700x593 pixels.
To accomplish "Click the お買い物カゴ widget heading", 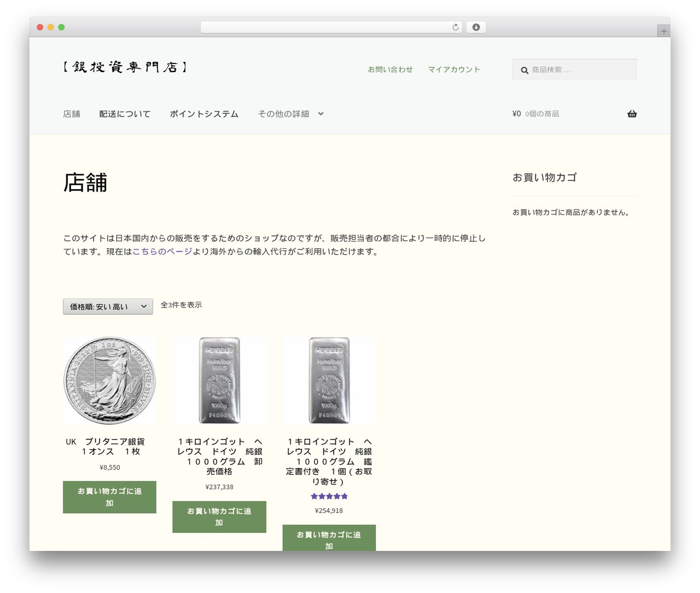I will (x=545, y=177).
